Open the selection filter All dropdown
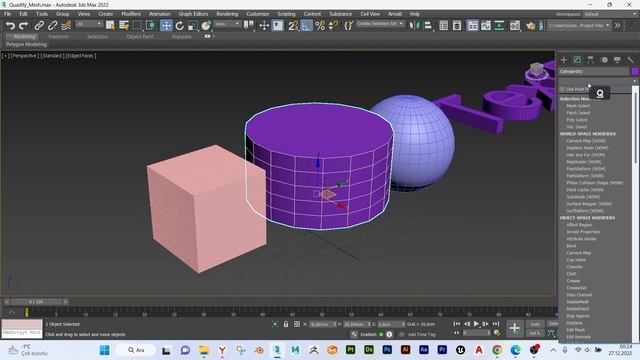 click(x=89, y=24)
